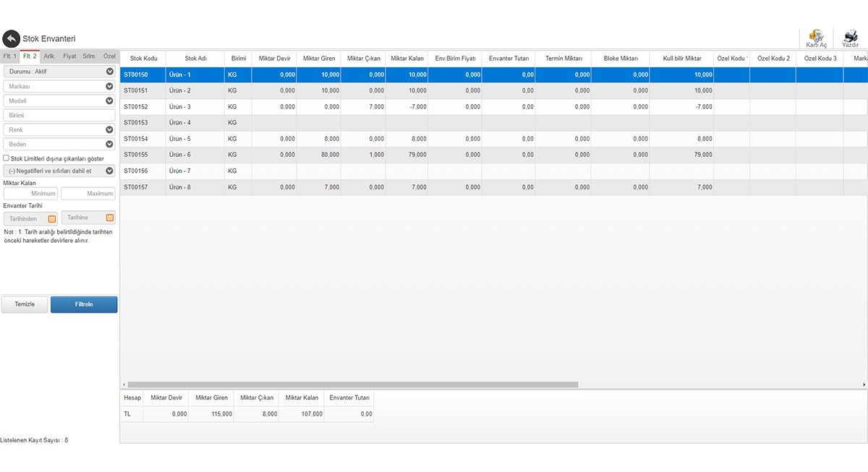Image resolution: width=868 pixels, height=472 pixels.
Task: Open the Markası dropdown
Action: 109,86
